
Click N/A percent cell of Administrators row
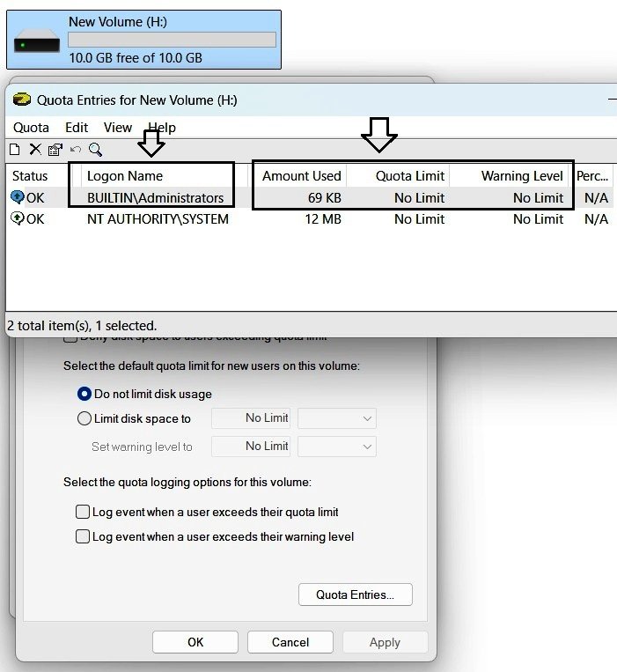(x=596, y=197)
